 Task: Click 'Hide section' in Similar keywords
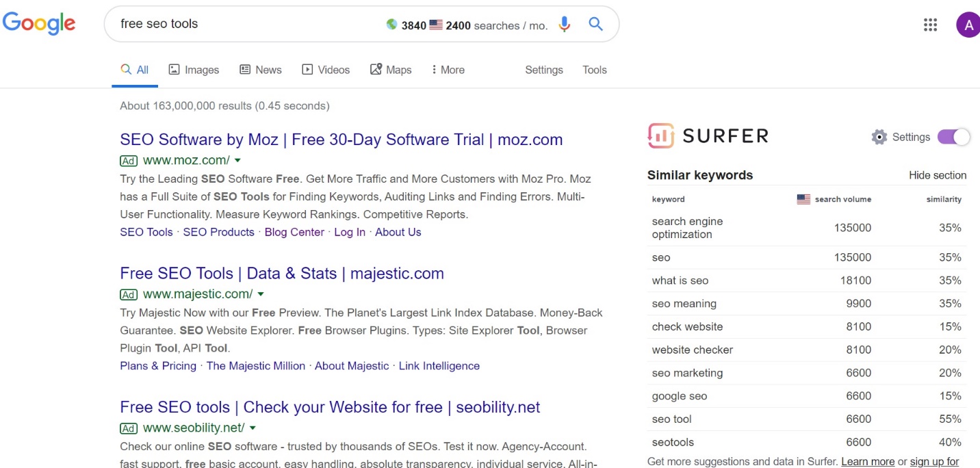coord(938,175)
